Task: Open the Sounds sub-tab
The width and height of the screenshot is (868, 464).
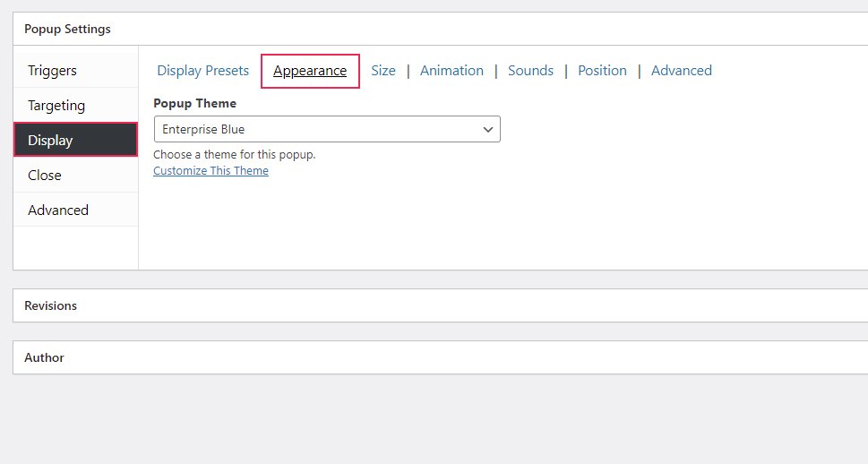Action: (530, 71)
